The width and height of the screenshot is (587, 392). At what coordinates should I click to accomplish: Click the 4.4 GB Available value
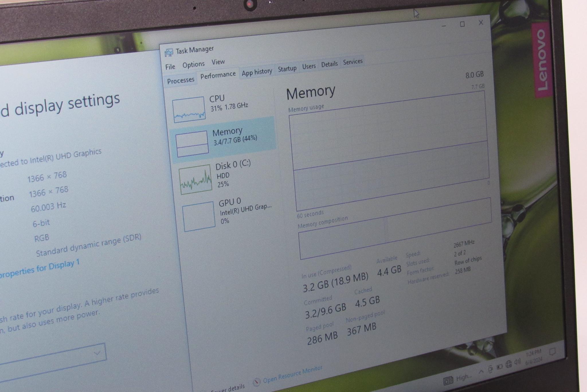point(389,271)
